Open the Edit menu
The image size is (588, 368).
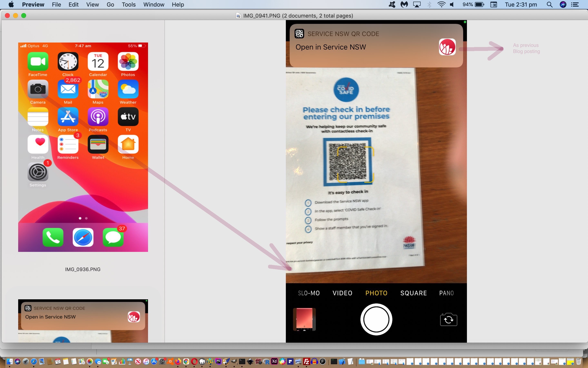73,4
